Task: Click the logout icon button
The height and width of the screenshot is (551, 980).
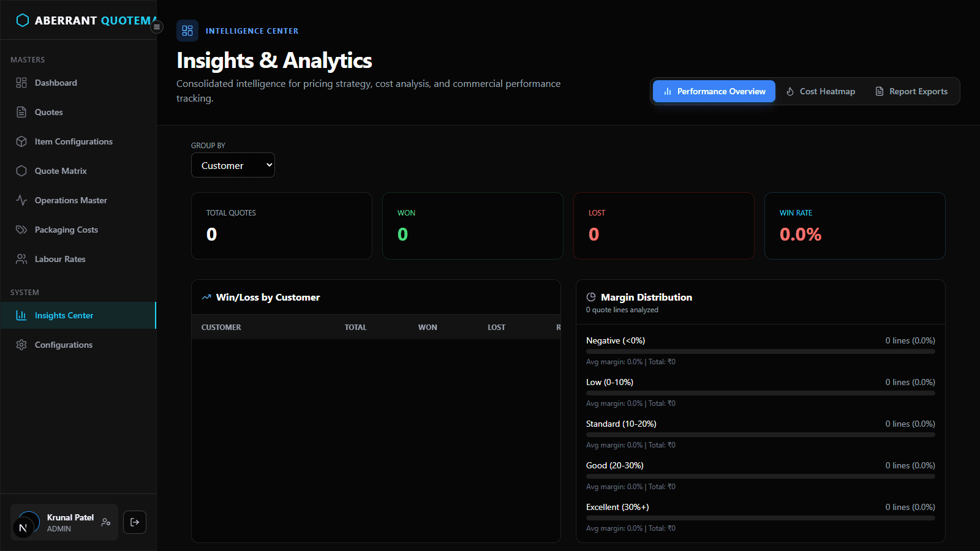Action: coord(135,522)
